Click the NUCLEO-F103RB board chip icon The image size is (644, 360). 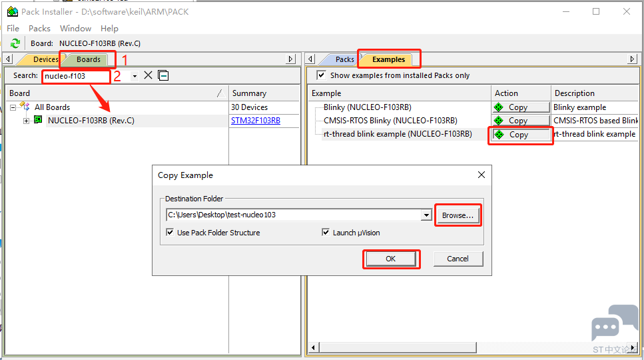(38, 120)
